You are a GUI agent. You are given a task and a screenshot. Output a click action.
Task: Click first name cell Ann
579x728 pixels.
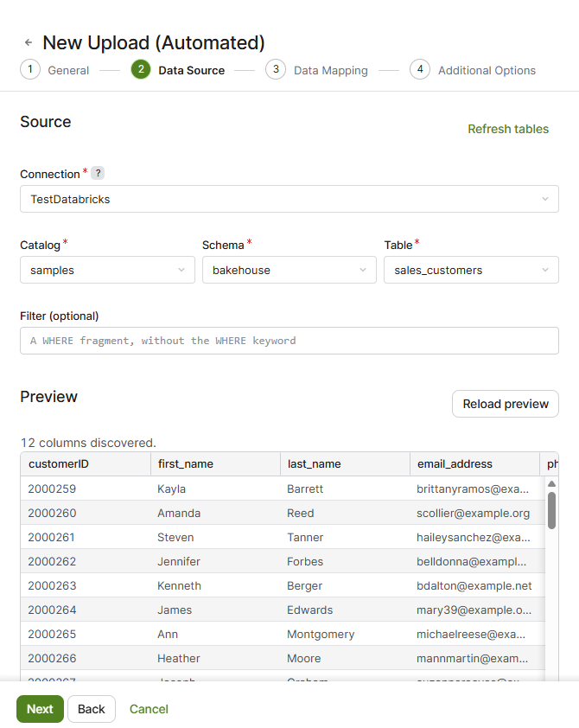pyautogui.click(x=216, y=634)
